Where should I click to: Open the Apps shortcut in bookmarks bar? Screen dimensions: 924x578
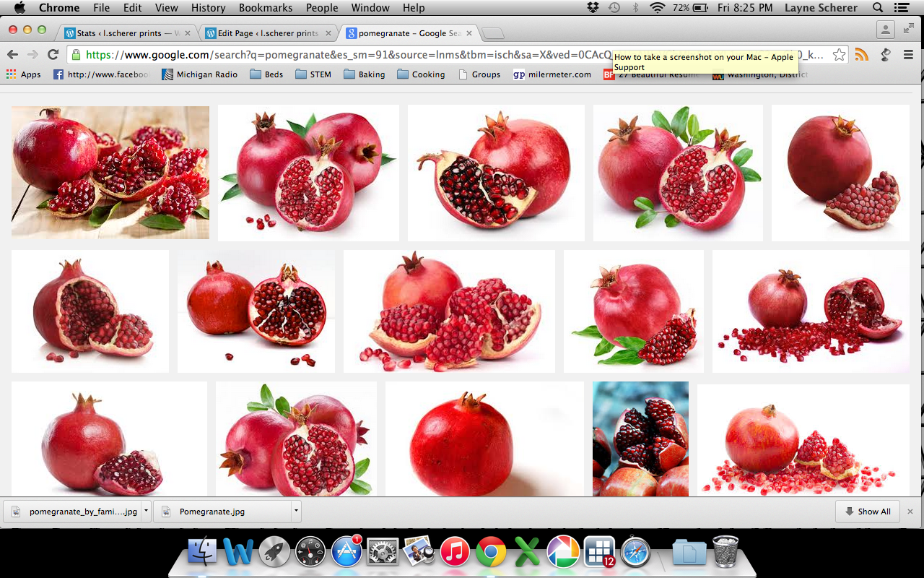pos(24,74)
